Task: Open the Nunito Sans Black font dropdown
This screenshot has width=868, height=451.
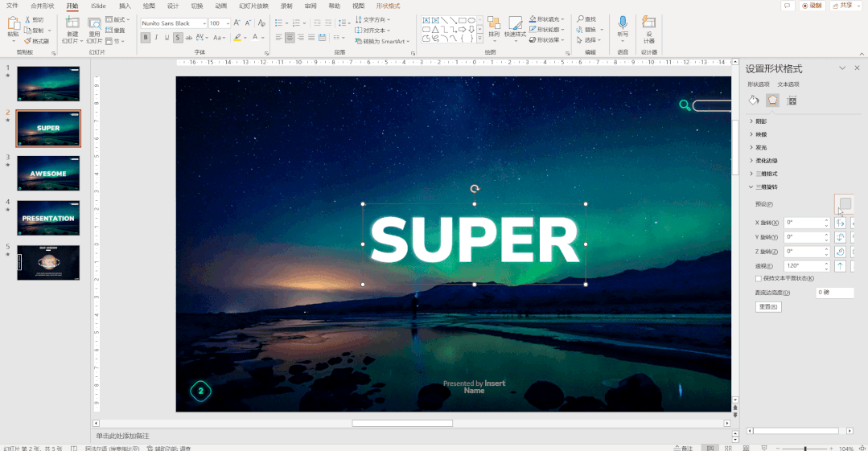Action: pos(204,23)
